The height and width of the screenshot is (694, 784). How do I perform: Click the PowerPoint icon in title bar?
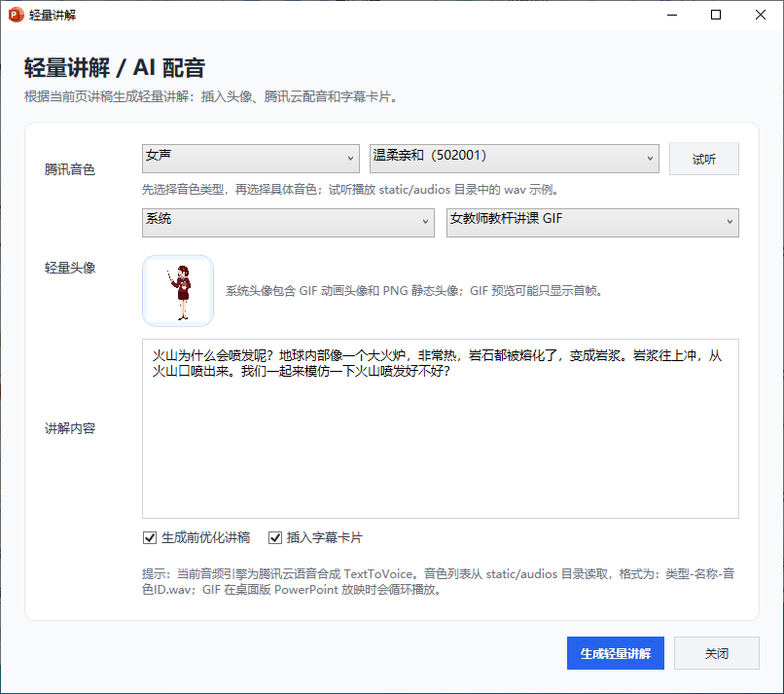click(16, 15)
